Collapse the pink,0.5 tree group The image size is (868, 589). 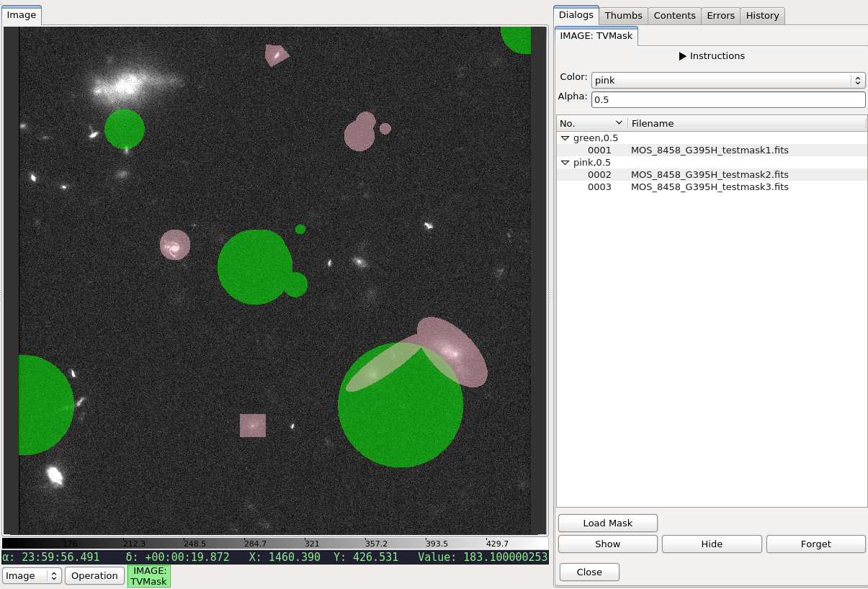565,163
